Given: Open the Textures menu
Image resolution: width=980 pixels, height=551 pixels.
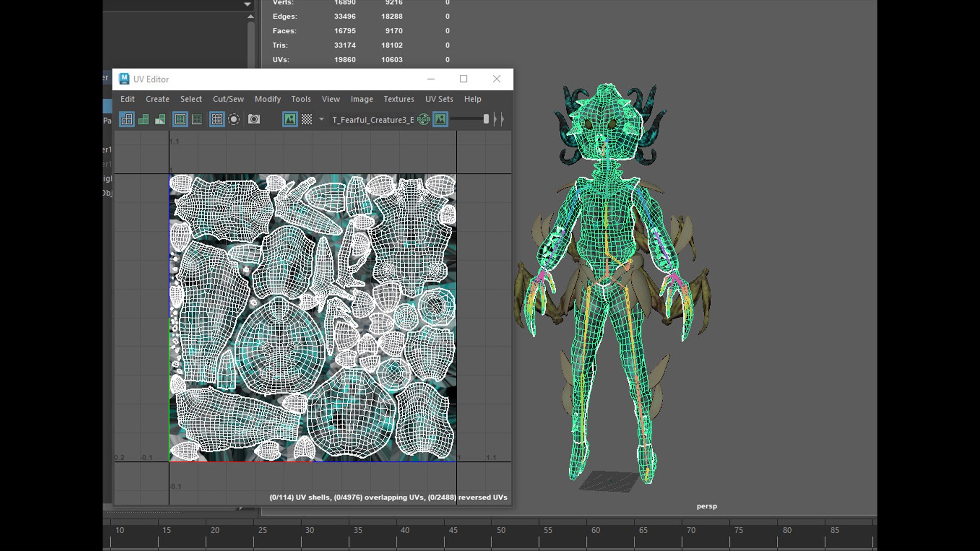Looking at the screenshot, I should pos(399,99).
